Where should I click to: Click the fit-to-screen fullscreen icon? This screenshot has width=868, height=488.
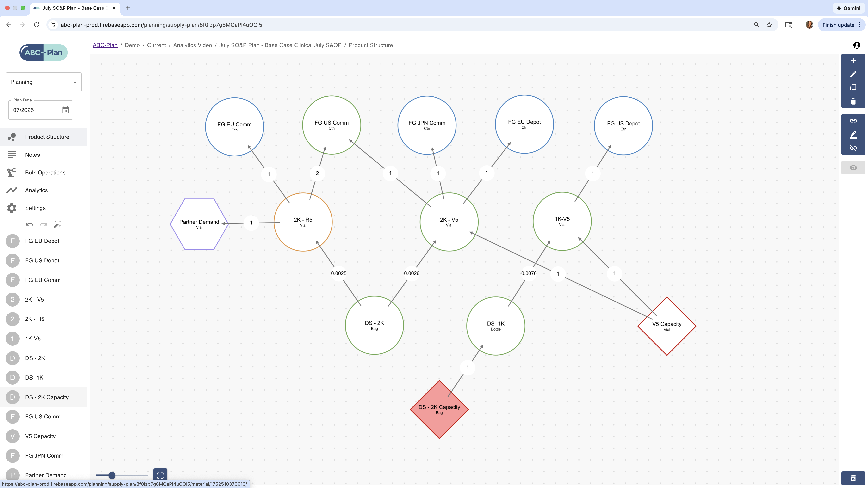160,475
